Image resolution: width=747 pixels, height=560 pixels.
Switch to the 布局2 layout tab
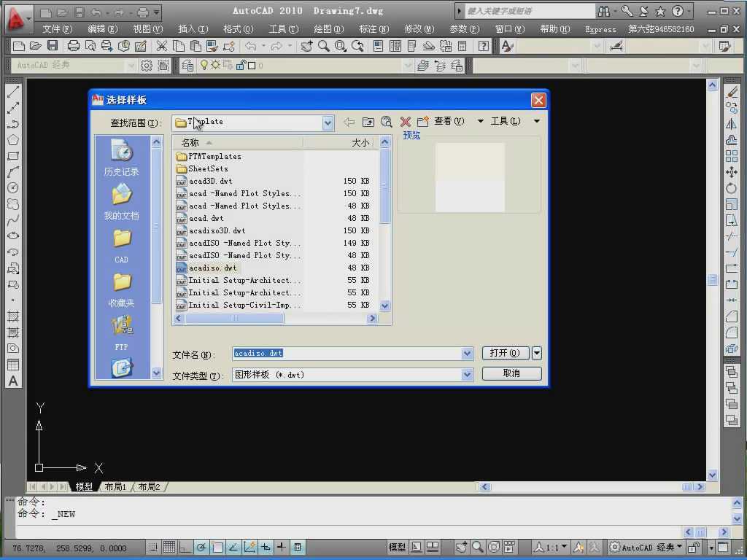149,486
